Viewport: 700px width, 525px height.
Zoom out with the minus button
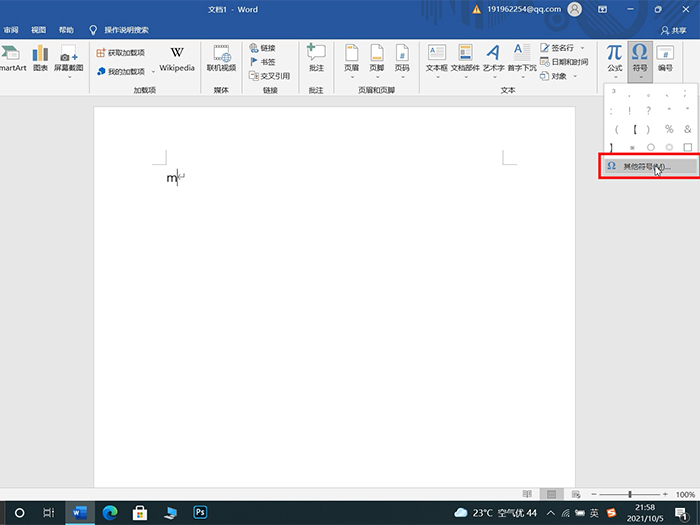594,494
